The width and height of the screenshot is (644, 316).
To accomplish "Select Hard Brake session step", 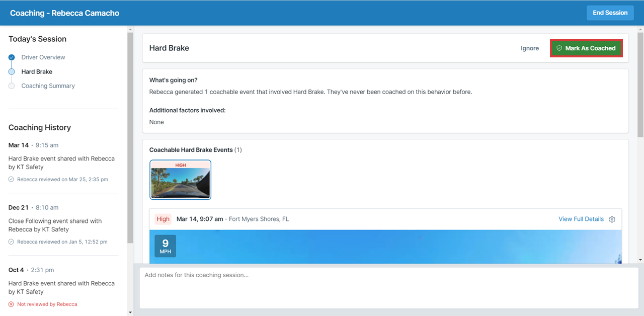I will 37,71.
